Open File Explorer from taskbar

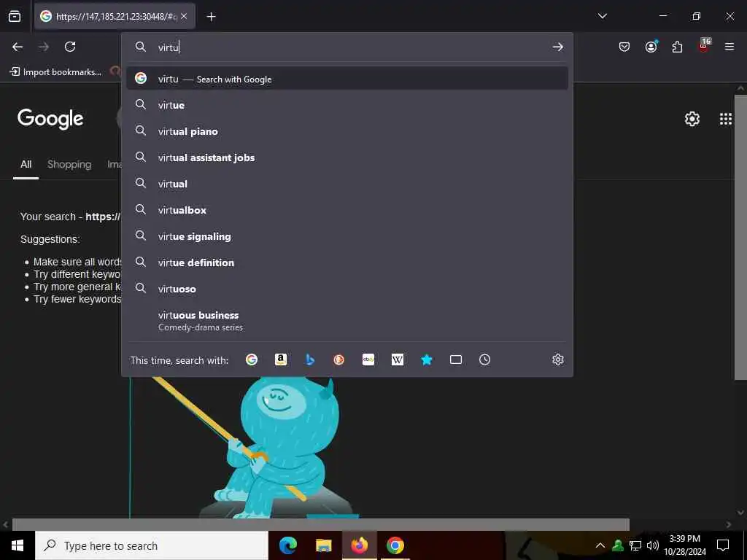tap(323, 545)
